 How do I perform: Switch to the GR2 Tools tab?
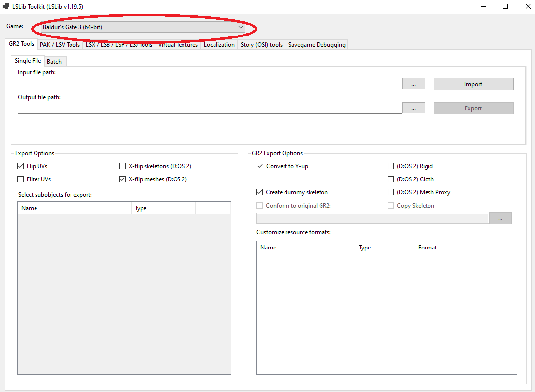pos(22,44)
